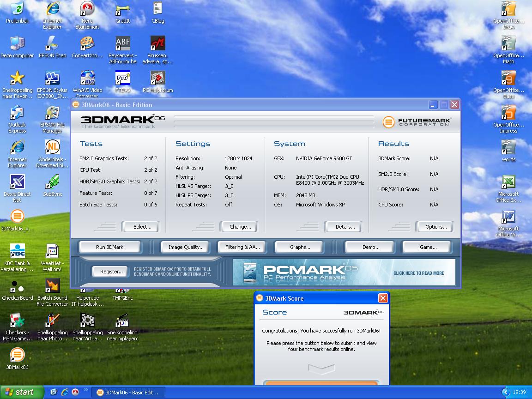532x399 pixels.
Task: Open OpenOffice Math desktop icon
Action: 508,49
